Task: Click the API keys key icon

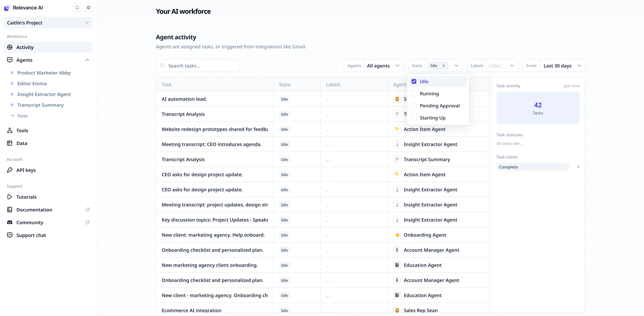Action: (x=10, y=170)
